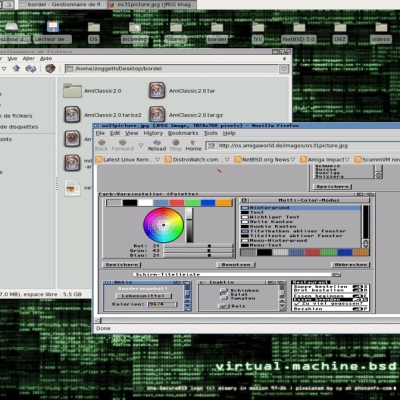
Task: Open the Firefox back/forward history dropdown arrow
Action: point(141,145)
